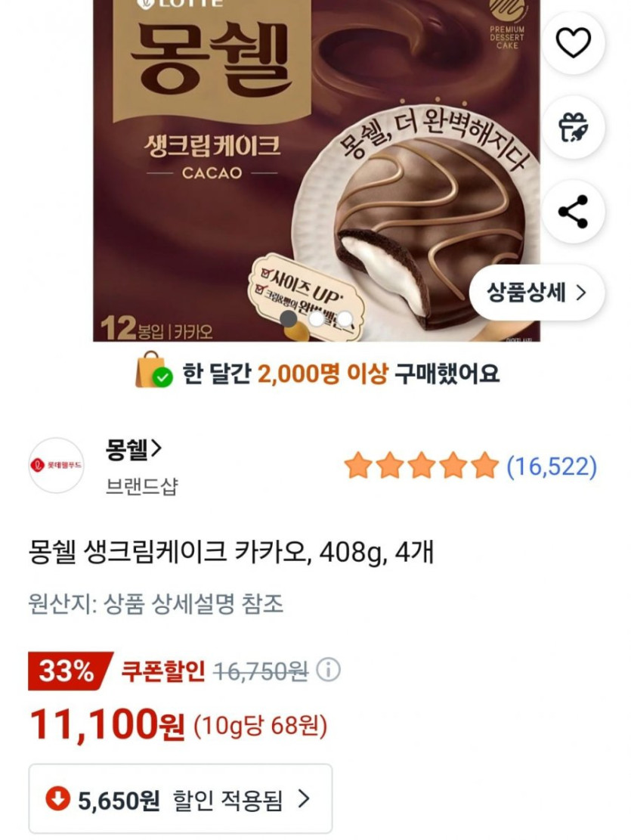
Task: Select the third image carousel dot
Action: [x=345, y=319]
